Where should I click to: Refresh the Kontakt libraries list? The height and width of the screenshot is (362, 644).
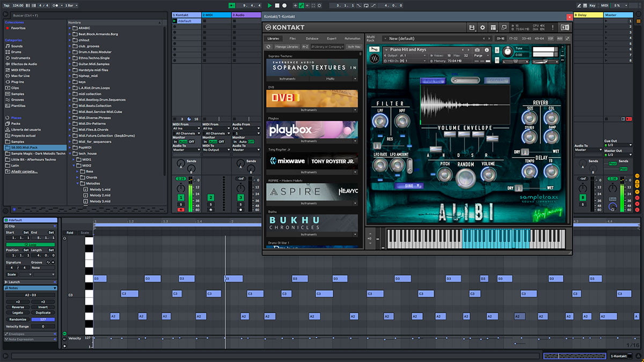click(x=269, y=47)
